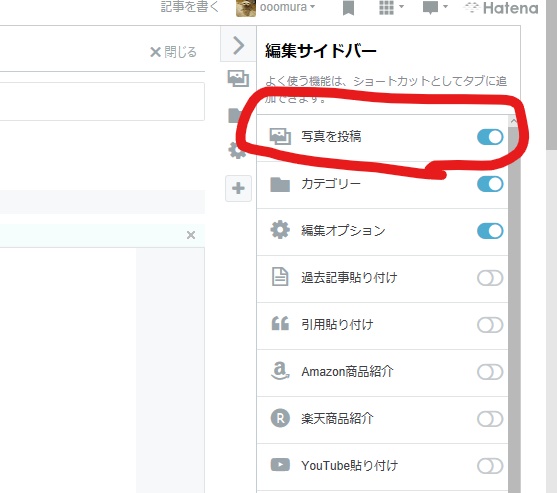Turn on the Amazon商品紹介 switch
This screenshot has width=557, height=493.
click(490, 372)
